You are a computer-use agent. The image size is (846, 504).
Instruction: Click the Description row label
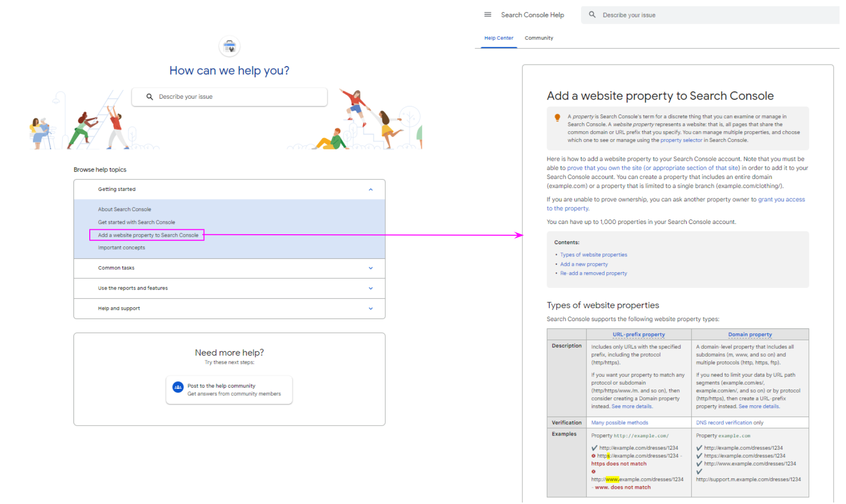(566, 346)
